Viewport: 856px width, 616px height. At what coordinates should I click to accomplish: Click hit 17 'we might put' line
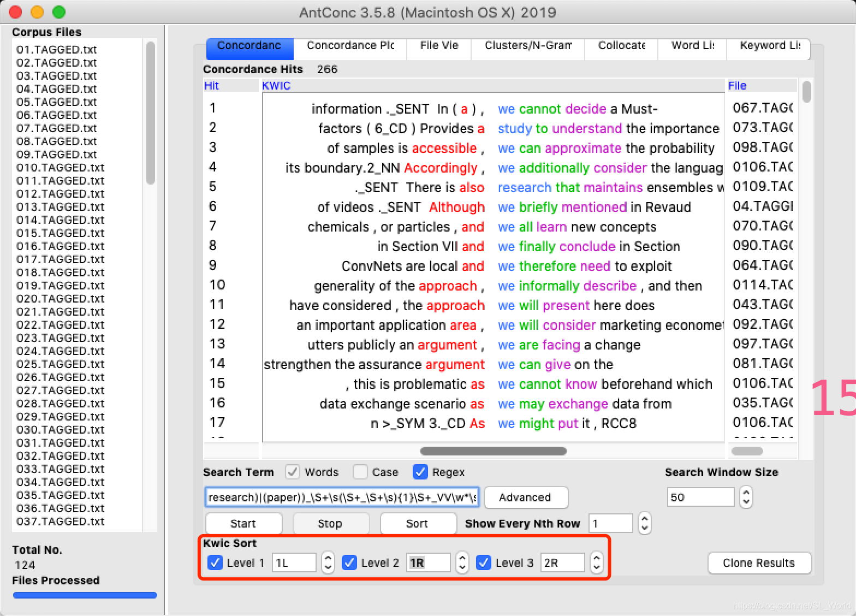click(x=494, y=423)
